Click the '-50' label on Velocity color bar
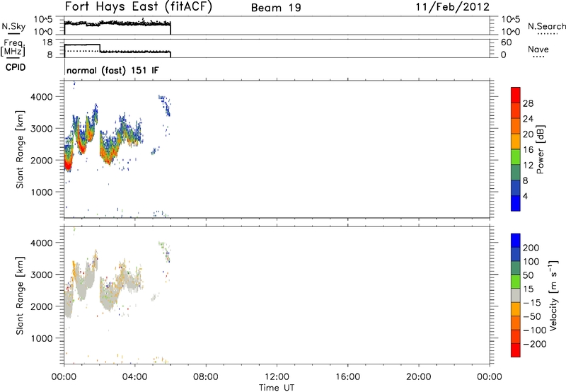The image size is (566, 392). [533, 316]
